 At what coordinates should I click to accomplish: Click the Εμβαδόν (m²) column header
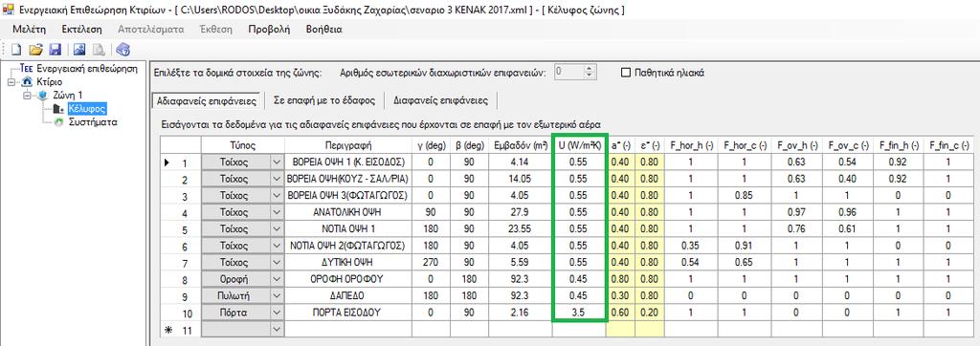tap(520, 145)
